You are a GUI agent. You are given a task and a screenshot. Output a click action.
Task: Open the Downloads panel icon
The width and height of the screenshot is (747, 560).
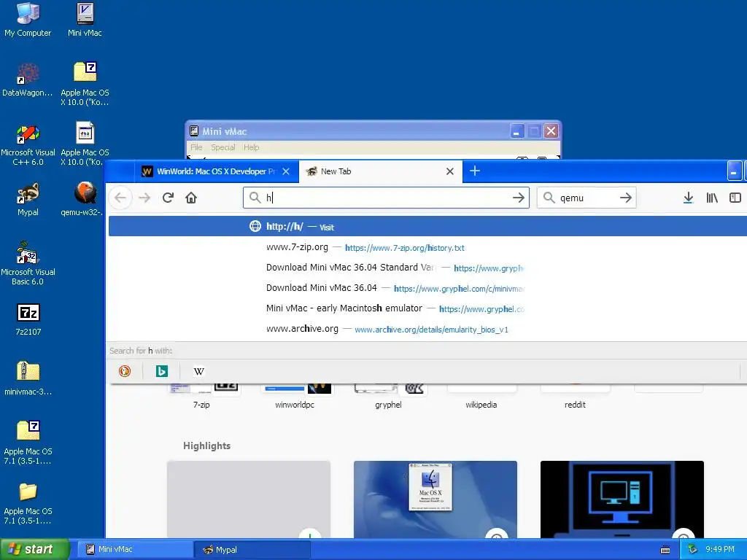coord(688,198)
